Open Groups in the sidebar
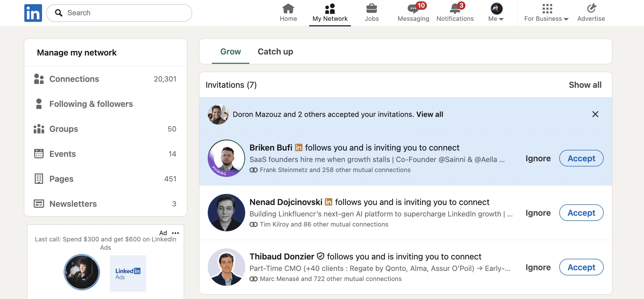644x299 pixels. point(64,129)
